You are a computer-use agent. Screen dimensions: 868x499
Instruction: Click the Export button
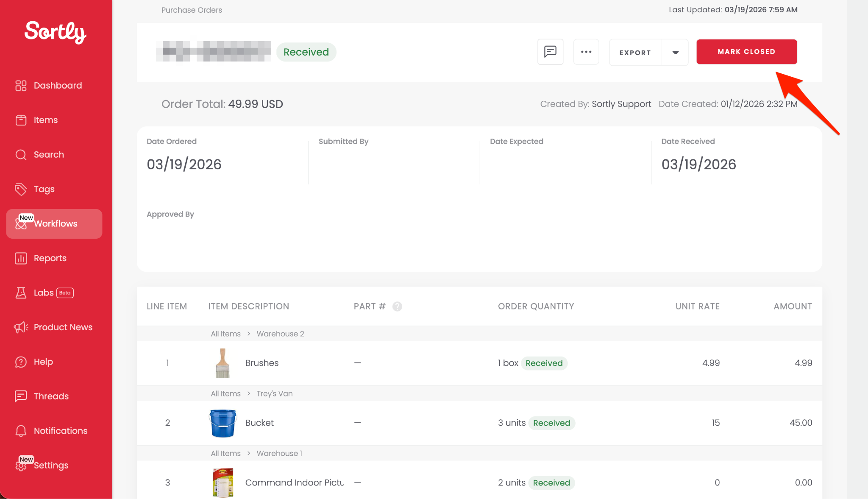click(x=635, y=53)
